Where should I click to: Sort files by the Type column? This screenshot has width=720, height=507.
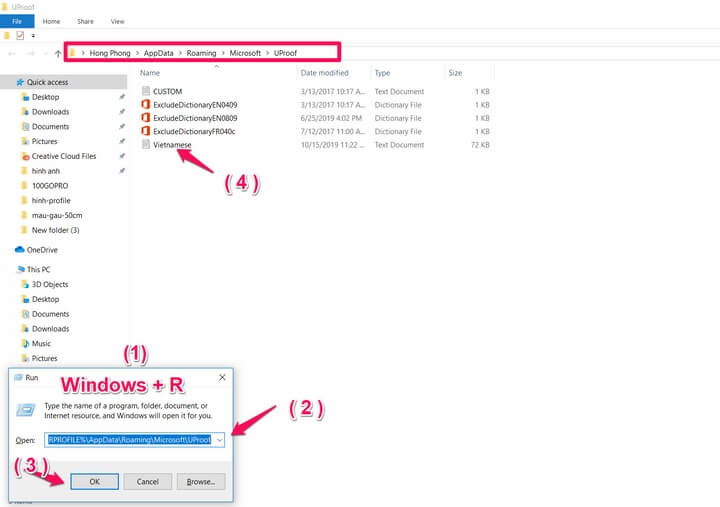coord(382,73)
